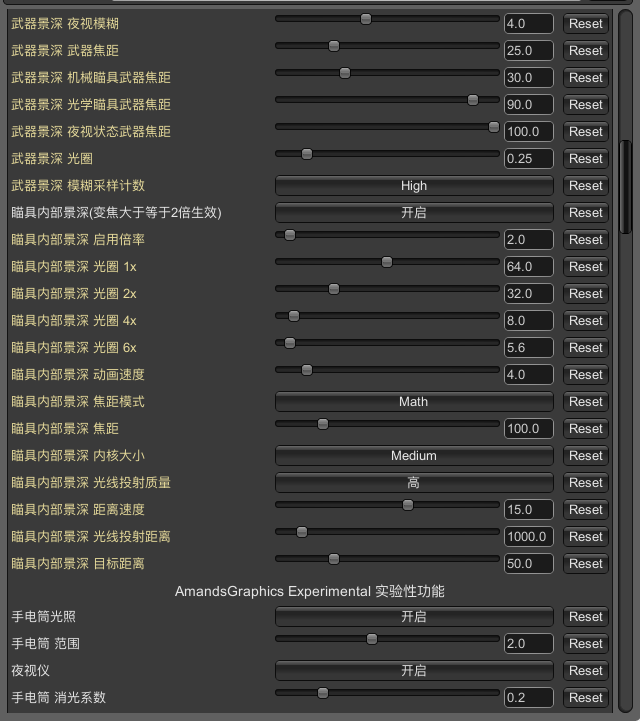640x721 pixels.
Task: Reset 手电筒 范围 value
Action: click(586, 644)
